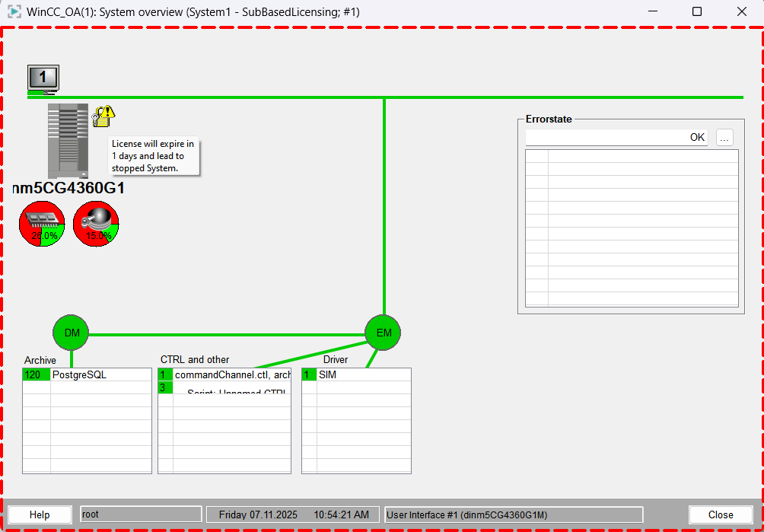Click the date and time display
The width and height of the screenshot is (764, 532).
point(294,514)
